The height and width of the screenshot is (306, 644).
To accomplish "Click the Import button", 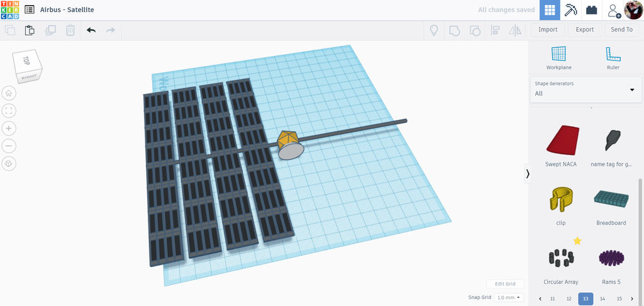I will [548, 30].
